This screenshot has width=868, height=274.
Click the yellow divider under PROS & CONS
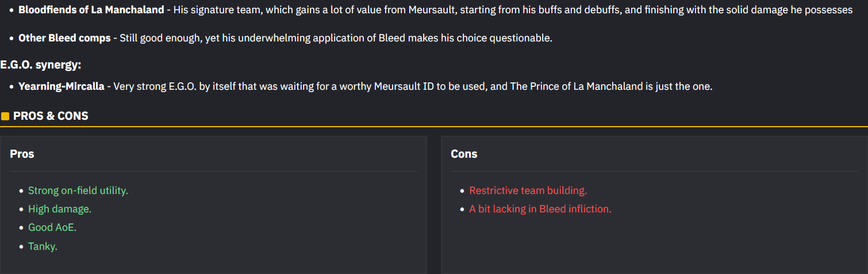pyautogui.click(x=434, y=127)
